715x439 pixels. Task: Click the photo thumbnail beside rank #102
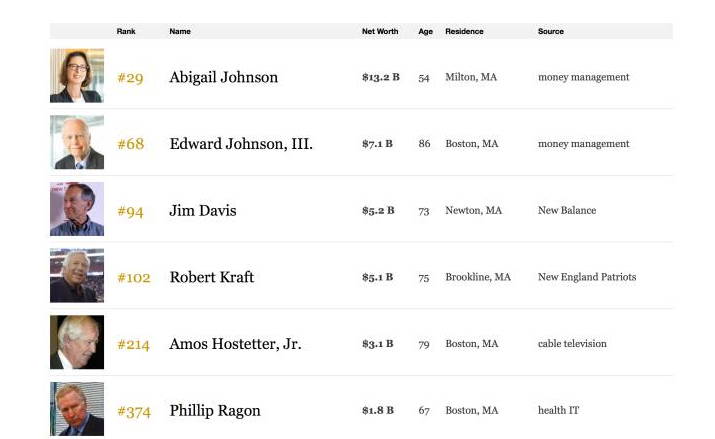77,276
